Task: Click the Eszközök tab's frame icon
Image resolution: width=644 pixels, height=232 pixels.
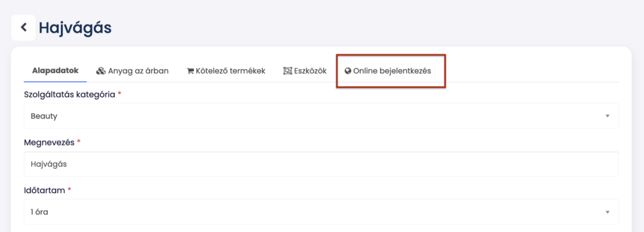Action: point(287,71)
